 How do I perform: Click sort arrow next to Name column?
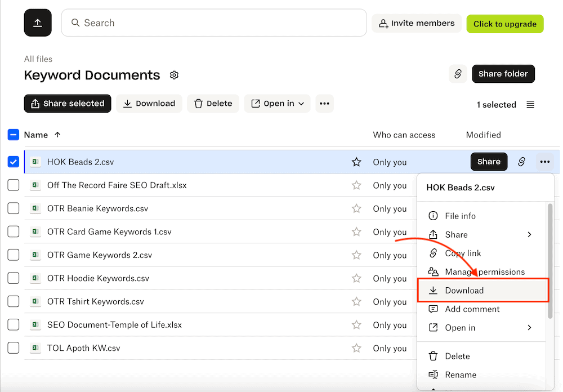click(x=57, y=135)
